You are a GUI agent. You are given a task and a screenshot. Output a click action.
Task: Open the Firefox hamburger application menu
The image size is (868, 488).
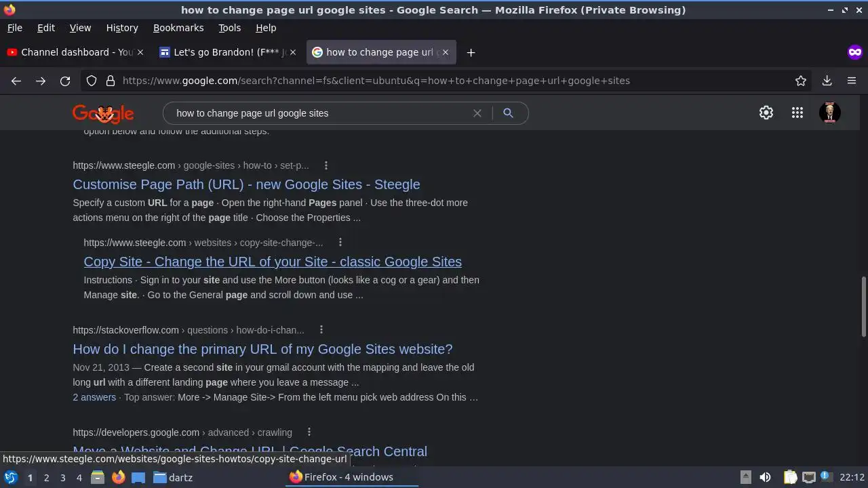tap(852, 81)
